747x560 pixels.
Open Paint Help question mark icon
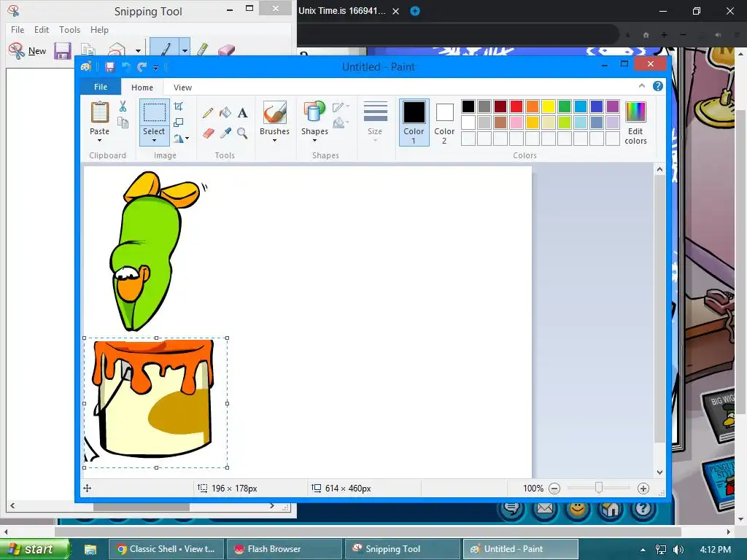[x=658, y=86]
